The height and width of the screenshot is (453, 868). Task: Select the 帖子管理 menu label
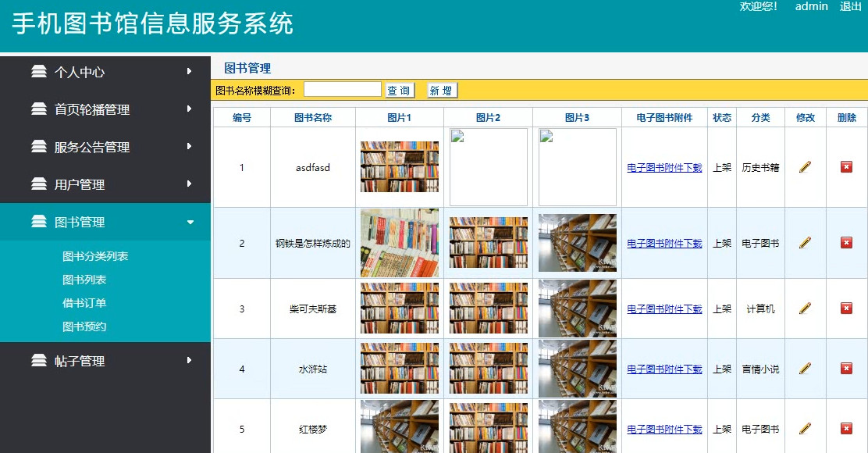[x=79, y=361]
